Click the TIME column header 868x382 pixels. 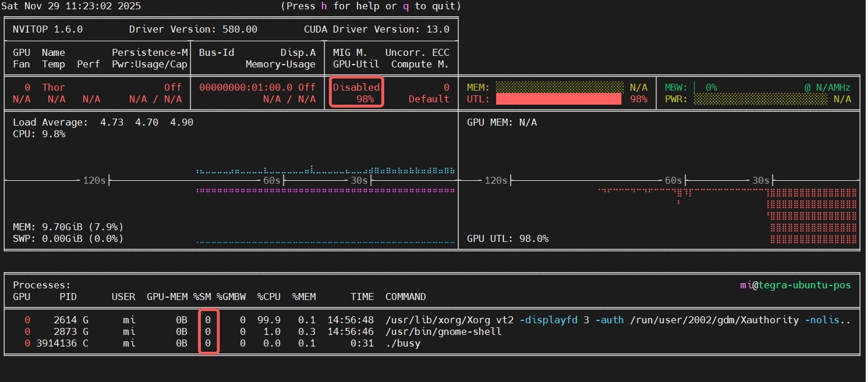click(362, 297)
